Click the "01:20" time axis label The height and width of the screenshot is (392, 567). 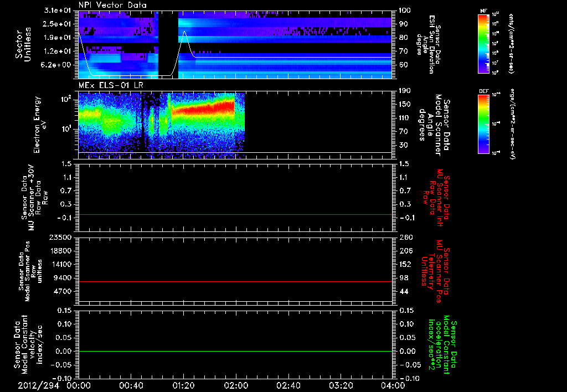click(183, 386)
